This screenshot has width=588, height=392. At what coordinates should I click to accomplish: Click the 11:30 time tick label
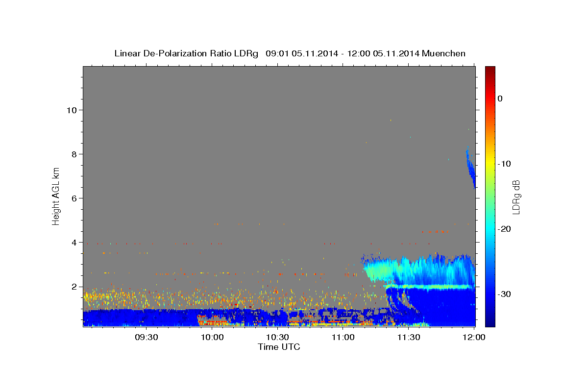point(408,337)
